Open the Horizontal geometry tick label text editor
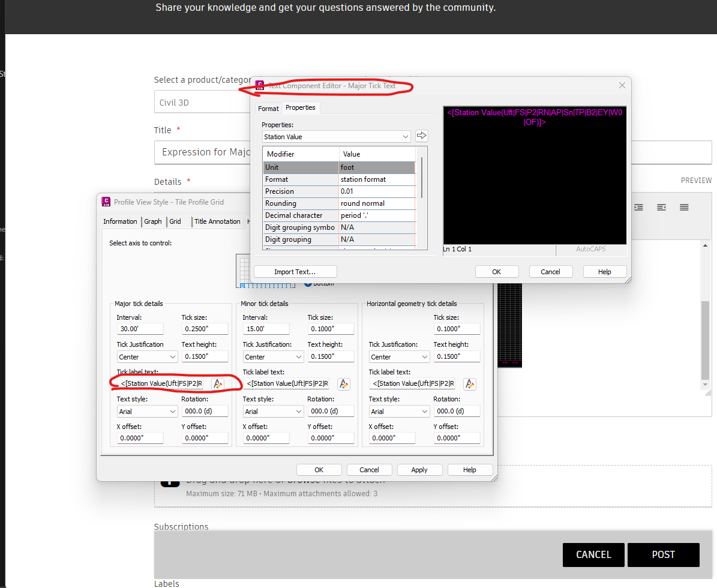 point(469,383)
